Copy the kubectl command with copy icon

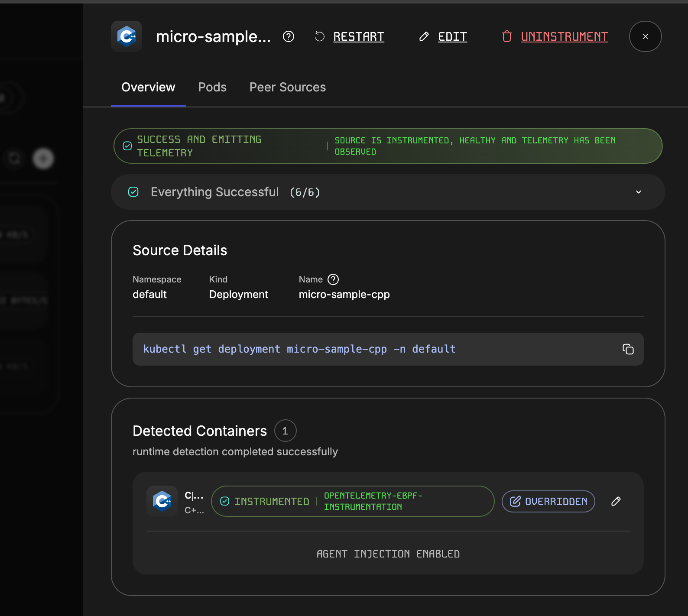(628, 349)
